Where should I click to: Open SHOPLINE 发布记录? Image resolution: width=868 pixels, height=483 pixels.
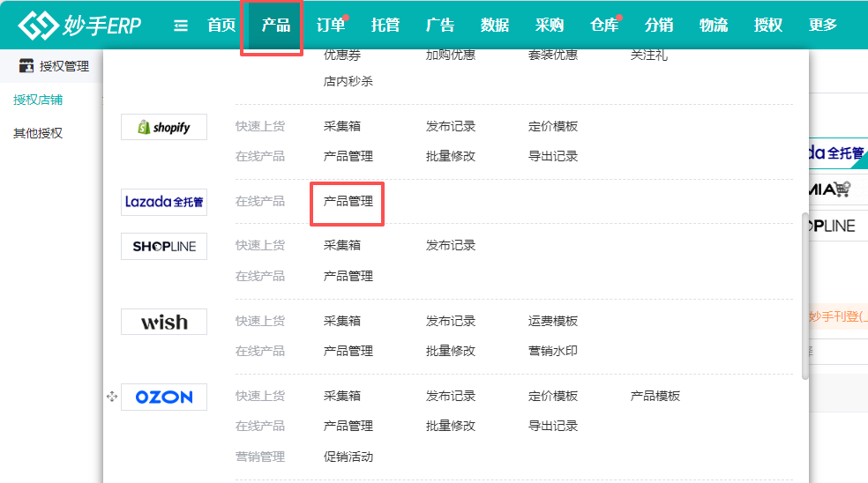coord(451,245)
